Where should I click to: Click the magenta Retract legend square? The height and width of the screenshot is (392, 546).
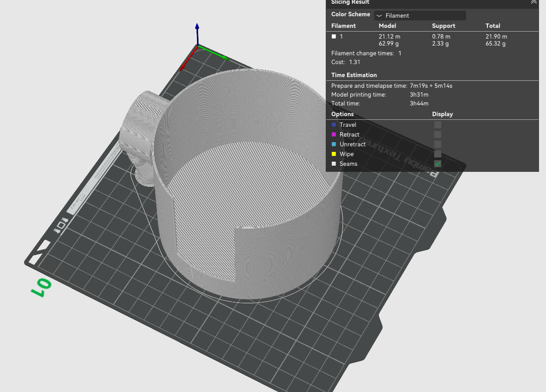point(334,135)
